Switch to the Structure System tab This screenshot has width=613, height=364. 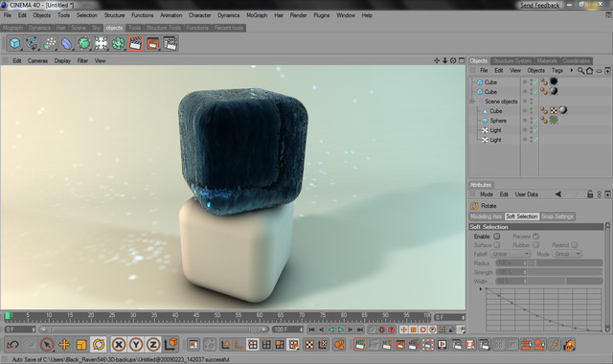tap(512, 60)
